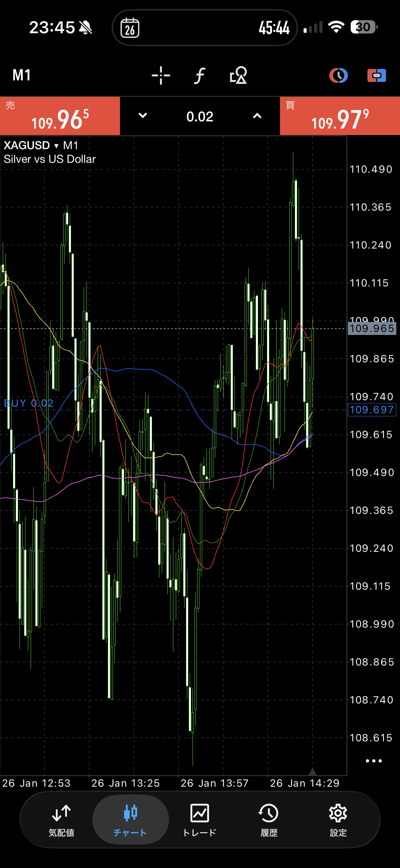
Task: Edit the 0.02 lot size field
Action: coord(200,117)
